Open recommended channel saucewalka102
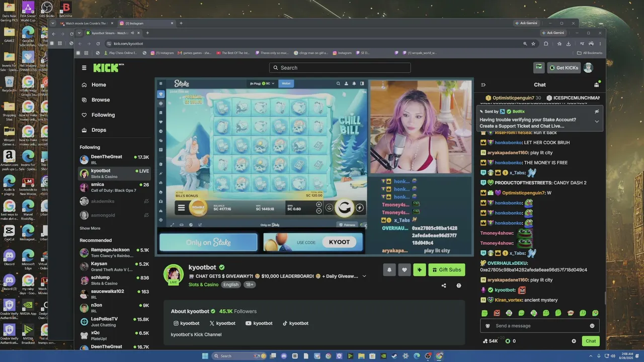 pos(114,294)
